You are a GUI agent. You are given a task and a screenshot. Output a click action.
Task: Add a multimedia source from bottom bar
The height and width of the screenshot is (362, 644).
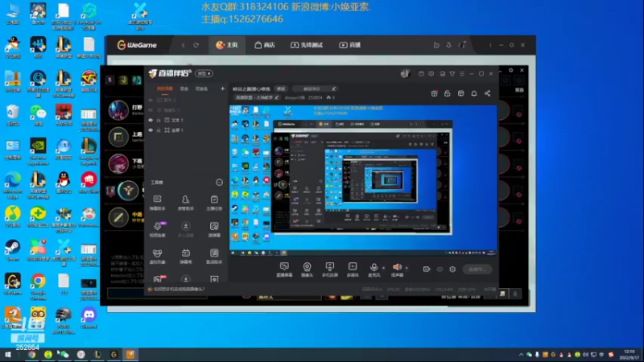(x=353, y=269)
